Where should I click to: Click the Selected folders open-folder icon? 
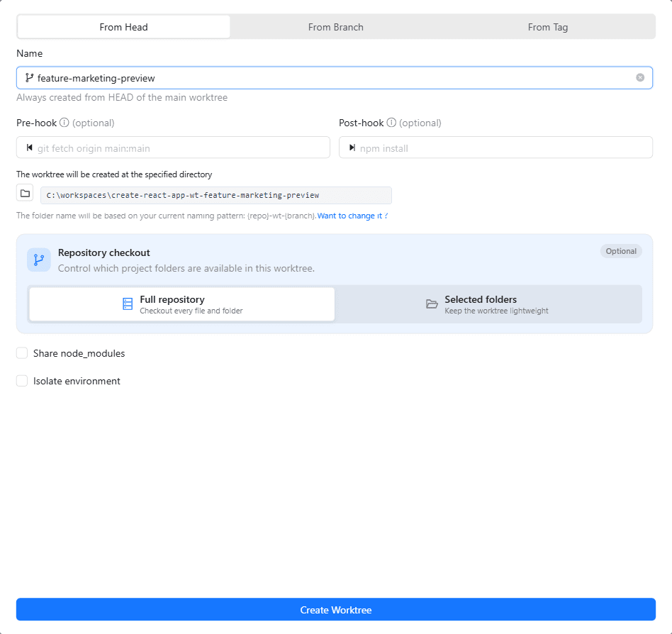(432, 304)
